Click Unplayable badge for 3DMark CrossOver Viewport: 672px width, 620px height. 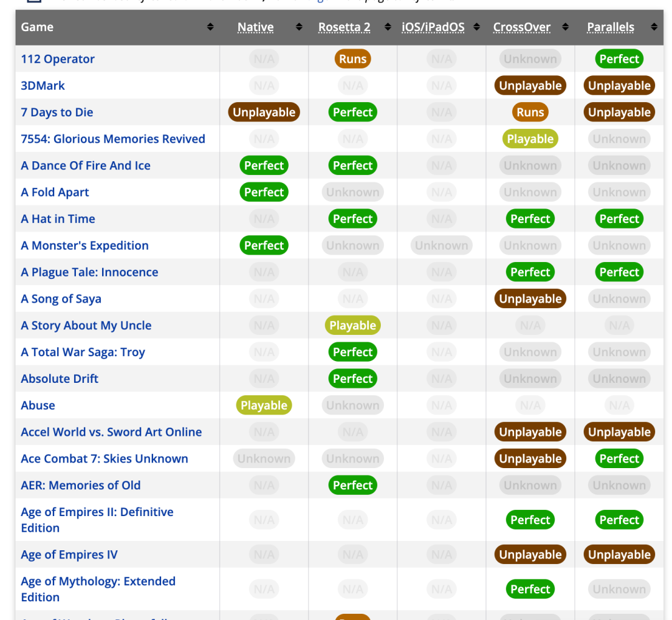[530, 85]
